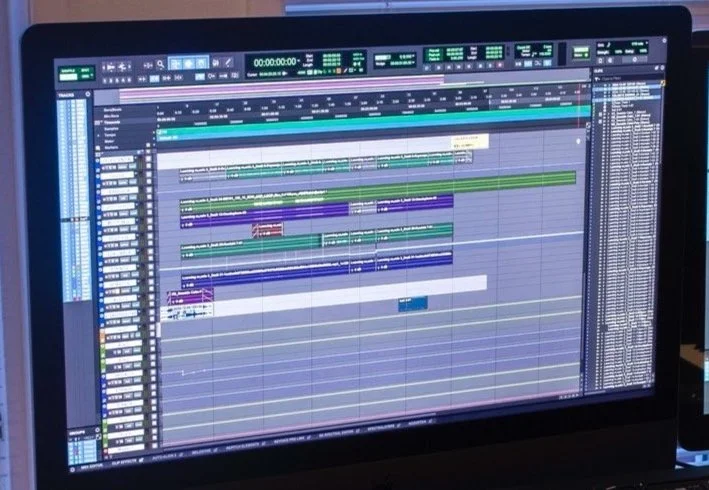Open the Revoice Pro Link bottom tab
This screenshot has width=709, height=490.
pyautogui.click(x=289, y=439)
